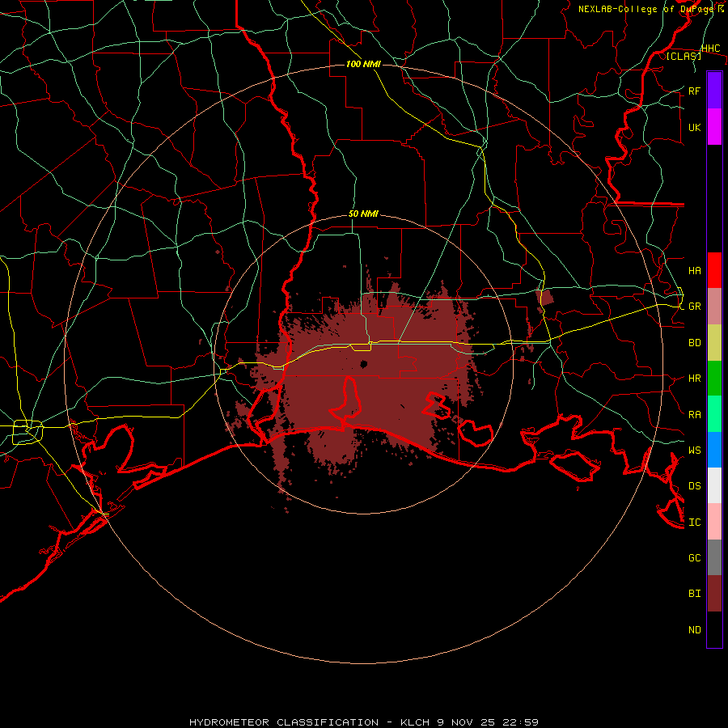Screen dimensions: 728x728
Task: Click the IC legend label
Action: (694, 523)
